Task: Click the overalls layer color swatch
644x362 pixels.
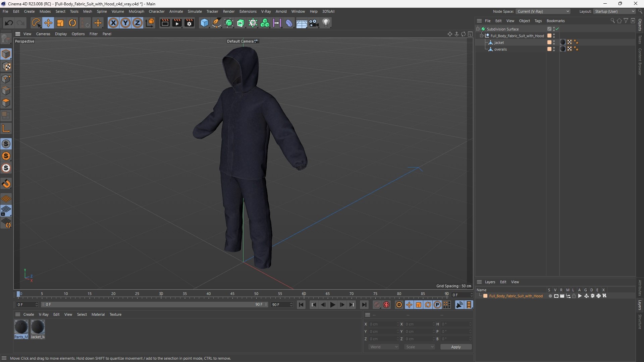Action: click(x=549, y=49)
